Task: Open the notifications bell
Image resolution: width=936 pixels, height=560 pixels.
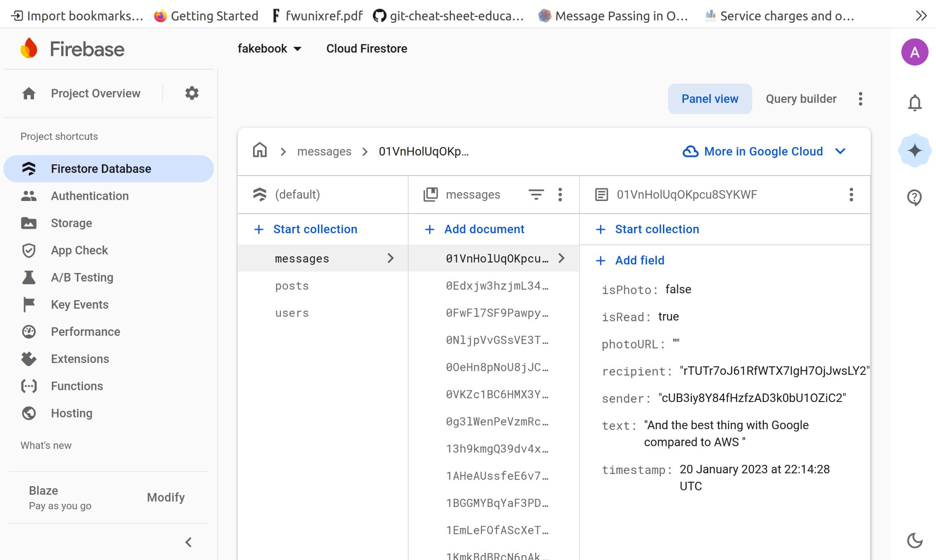Action: (915, 103)
